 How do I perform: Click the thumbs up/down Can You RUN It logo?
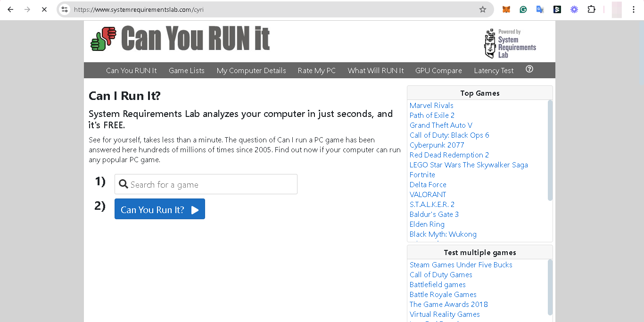point(180,39)
